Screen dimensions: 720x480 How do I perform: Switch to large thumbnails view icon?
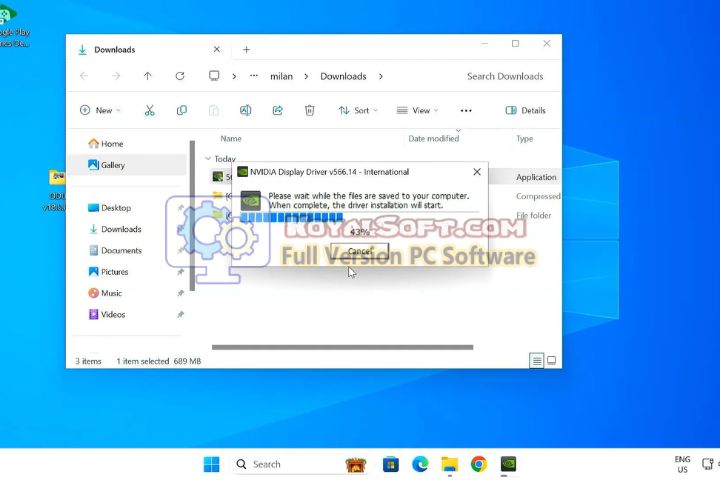pos(551,361)
